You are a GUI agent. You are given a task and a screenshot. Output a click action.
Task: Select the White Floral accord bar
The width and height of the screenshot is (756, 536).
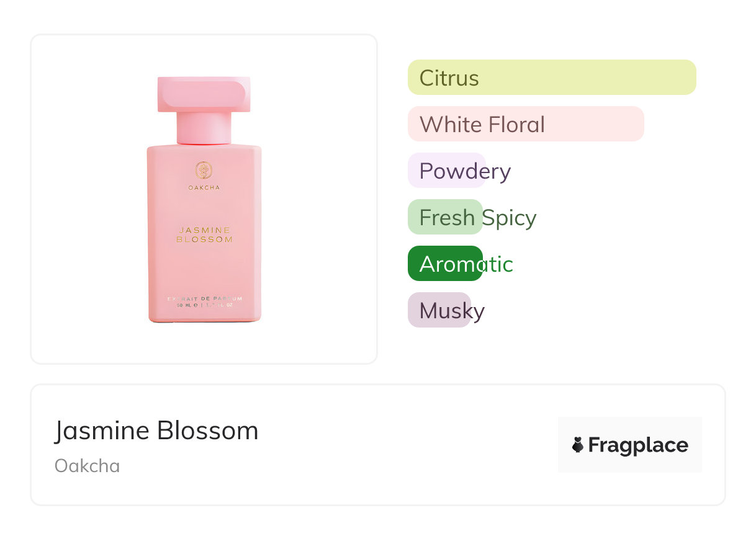pyautogui.click(x=525, y=124)
